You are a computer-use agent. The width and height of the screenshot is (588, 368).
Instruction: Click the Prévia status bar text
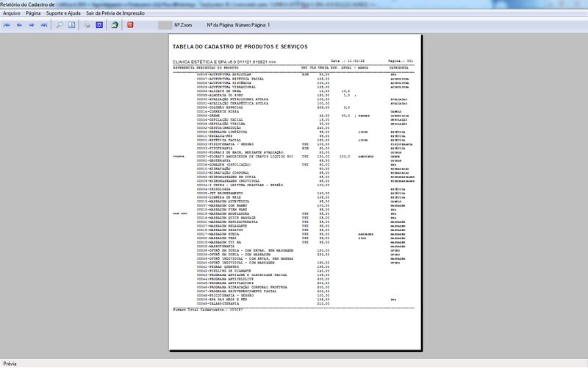click(10, 364)
